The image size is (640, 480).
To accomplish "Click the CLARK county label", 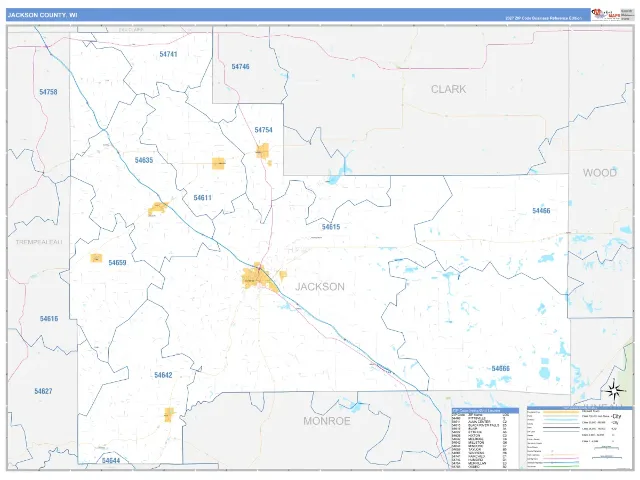I will (x=449, y=89).
